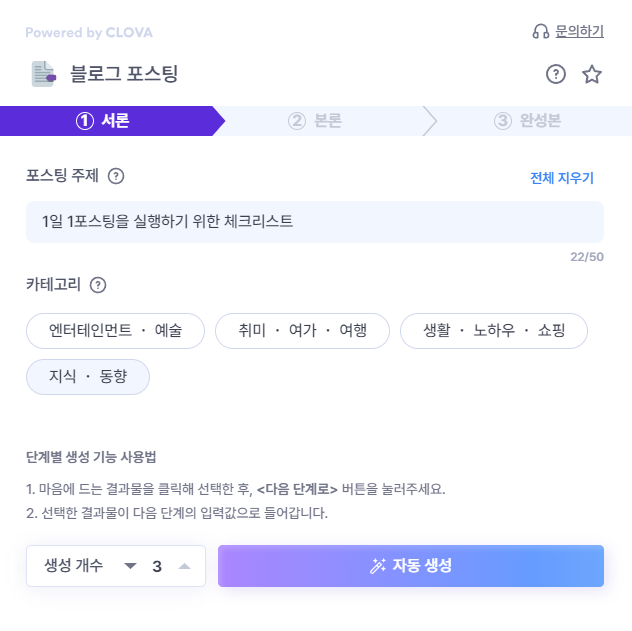The width and height of the screenshot is (632, 631).
Task: Open help via question mark beside star
Action: [x=556, y=74]
